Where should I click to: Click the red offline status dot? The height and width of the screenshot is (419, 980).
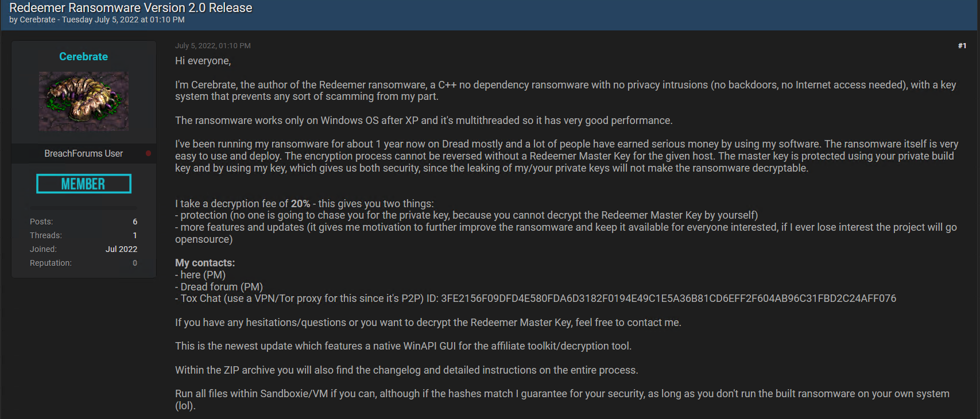148,153
